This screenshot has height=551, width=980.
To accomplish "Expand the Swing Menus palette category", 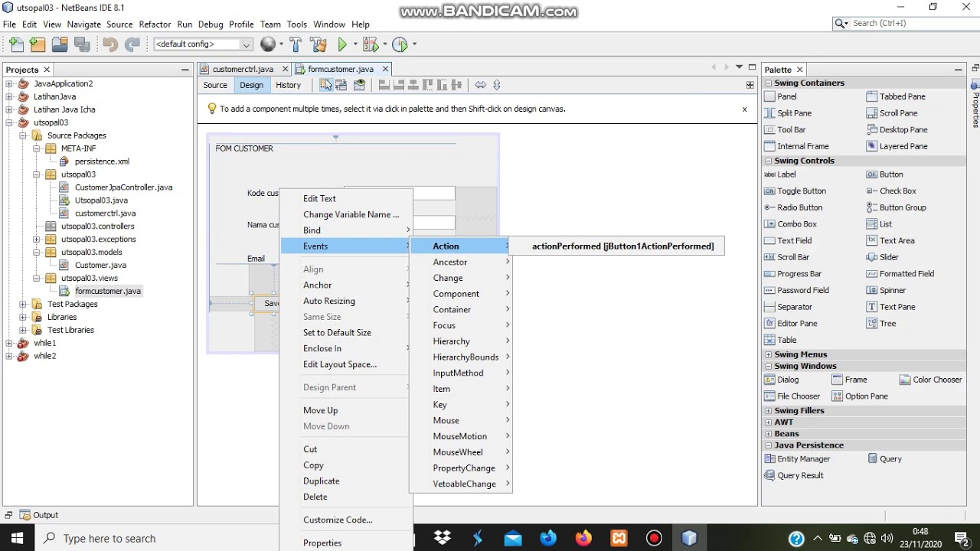I will pyautogui.click(x=769, y=355).
